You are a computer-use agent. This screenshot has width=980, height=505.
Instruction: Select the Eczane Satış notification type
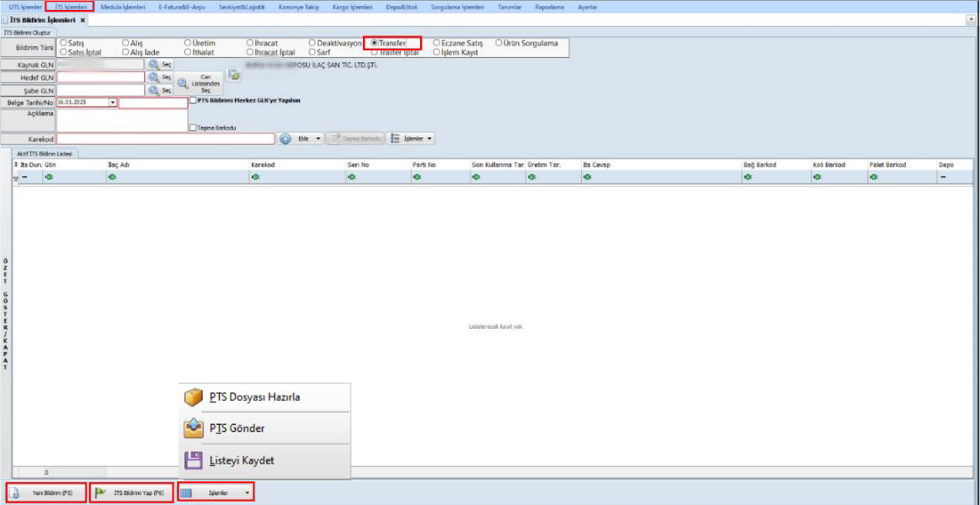coord(436,42)
